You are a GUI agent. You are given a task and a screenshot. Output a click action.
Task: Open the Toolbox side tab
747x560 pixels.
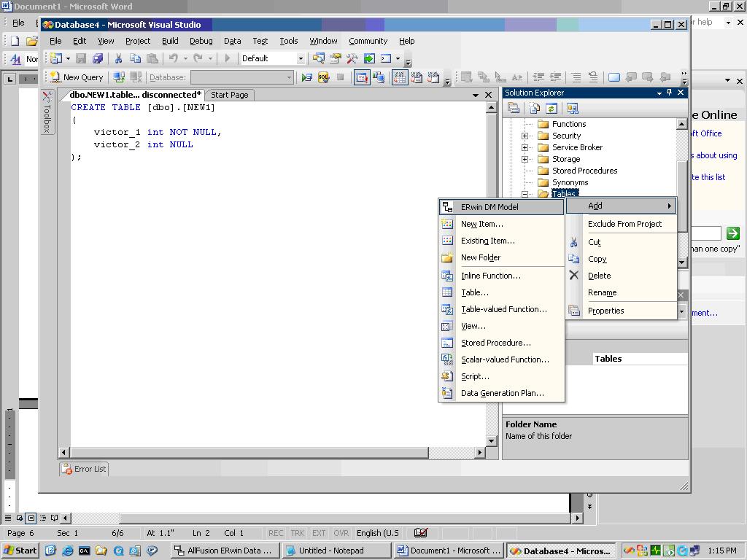click(47, 112)
